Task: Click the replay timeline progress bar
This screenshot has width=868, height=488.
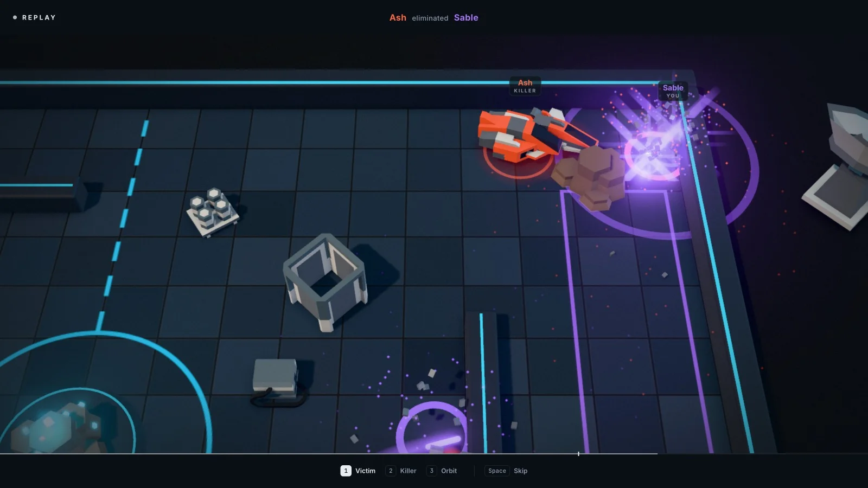Action: (329, 453)
